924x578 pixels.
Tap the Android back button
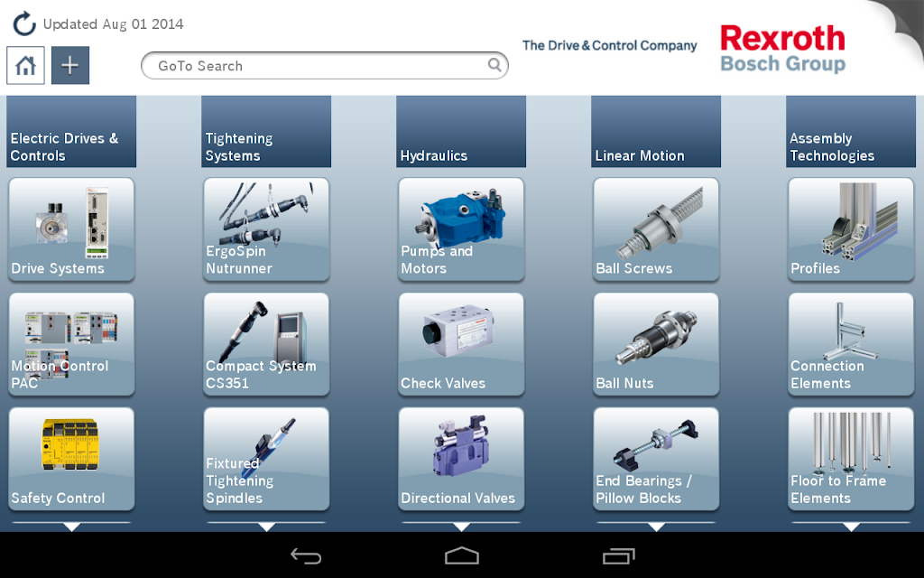click(x=306, y=555)
